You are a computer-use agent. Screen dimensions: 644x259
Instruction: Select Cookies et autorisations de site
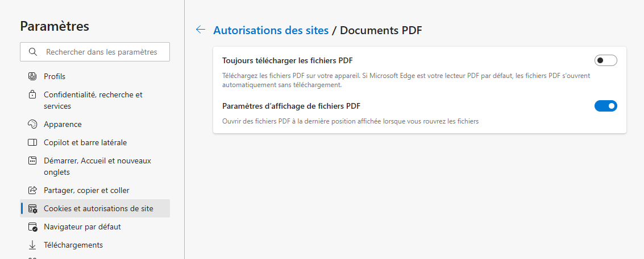click(95, 208)
